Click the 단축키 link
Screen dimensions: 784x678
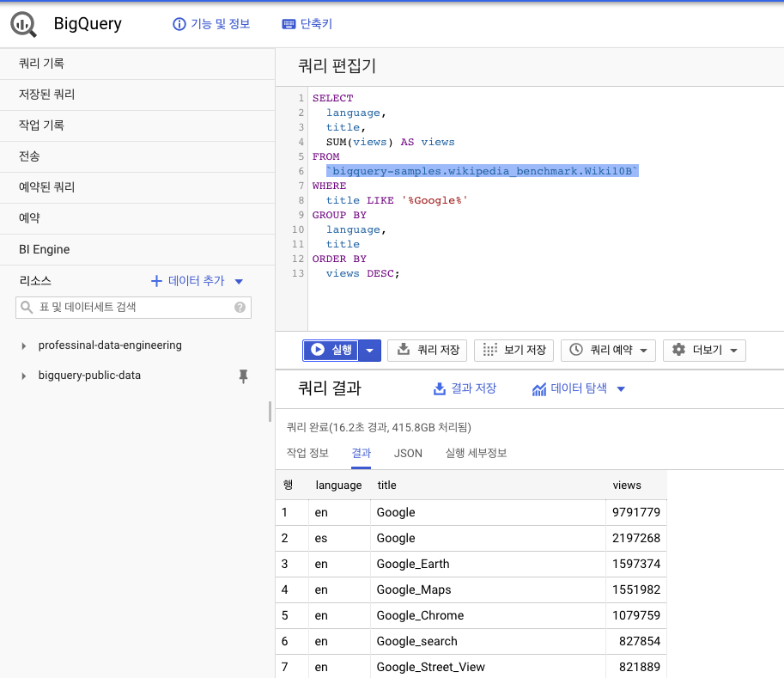tap(316, 24)
